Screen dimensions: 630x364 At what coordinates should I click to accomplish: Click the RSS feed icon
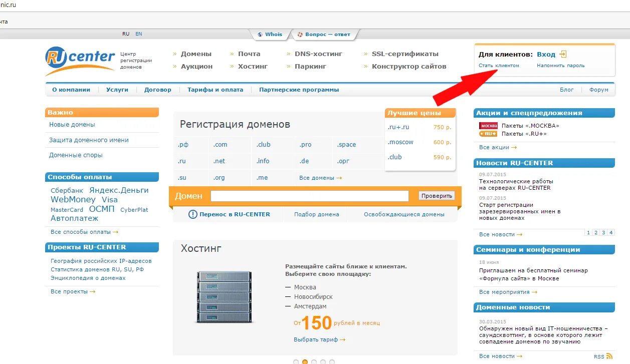click(x=609, y=356)
